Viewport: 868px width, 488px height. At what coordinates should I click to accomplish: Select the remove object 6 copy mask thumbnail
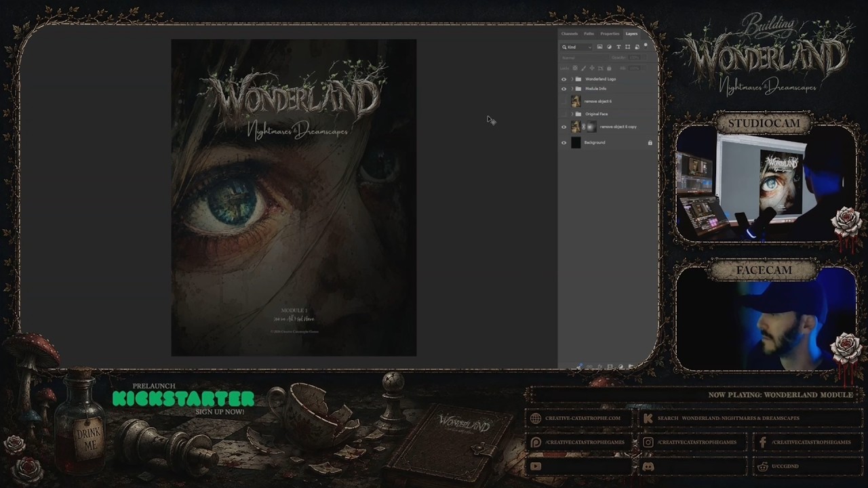tap(591, 127)
